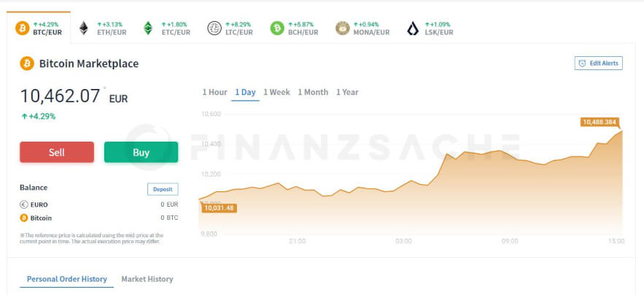Select the Ethereum Classic green icon
Screen dimensions: 644x295
click(148, 28)
